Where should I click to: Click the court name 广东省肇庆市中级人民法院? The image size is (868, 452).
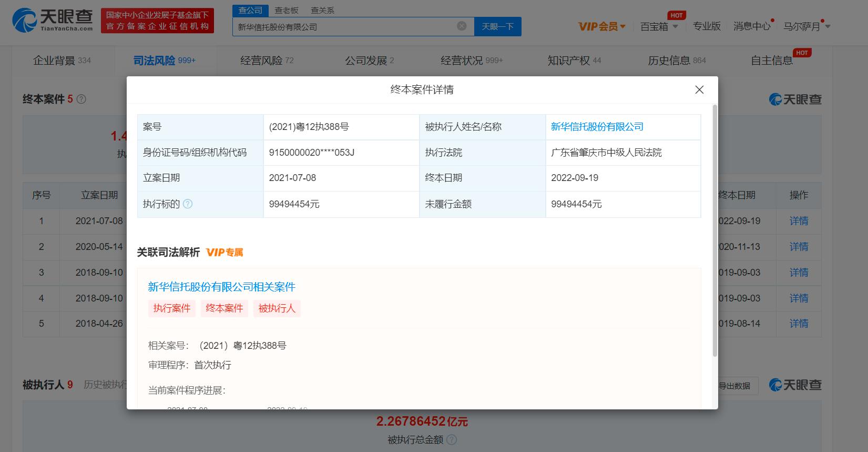(x=606, y=153)
